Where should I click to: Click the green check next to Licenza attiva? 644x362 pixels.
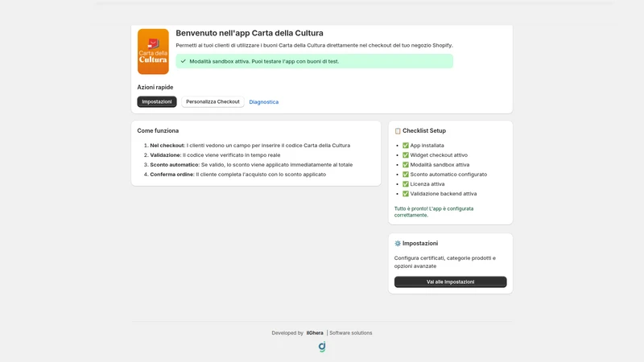coord(406,184)
